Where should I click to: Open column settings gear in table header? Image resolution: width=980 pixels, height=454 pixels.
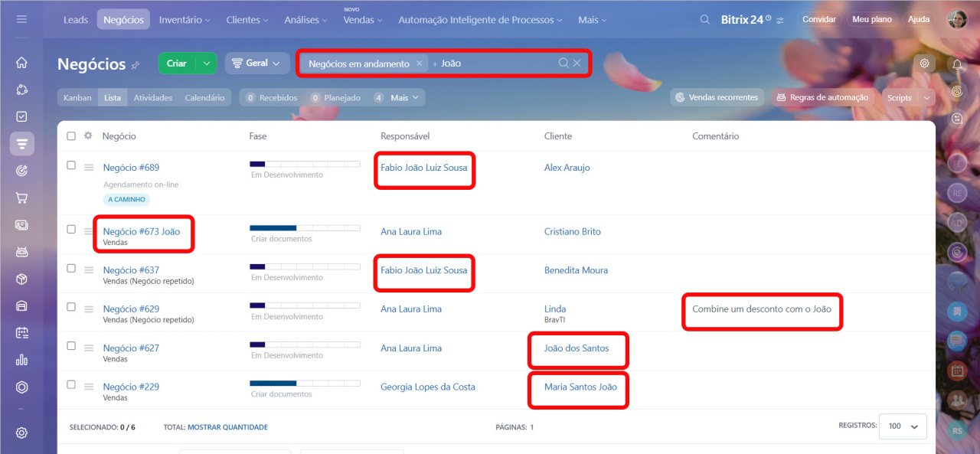[x=88, y=136]
